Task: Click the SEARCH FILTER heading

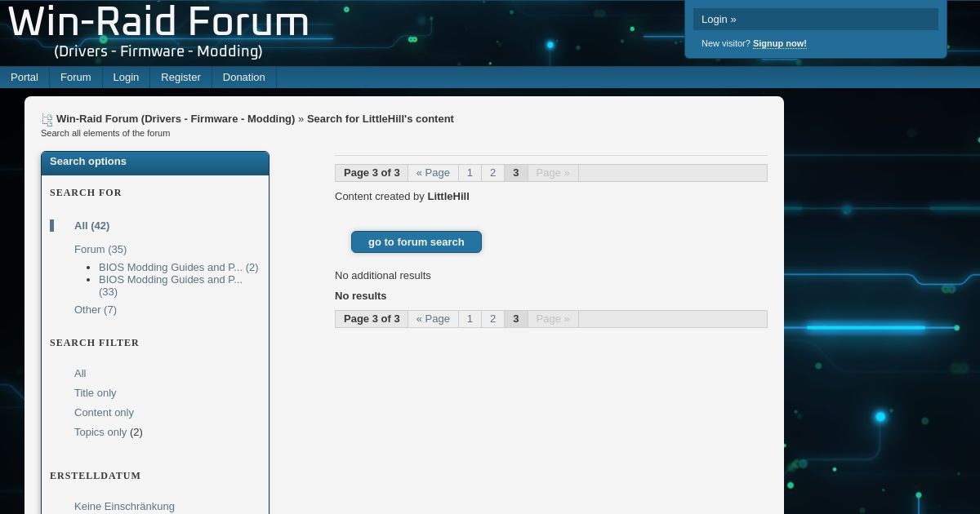Action: click(95, 343)
